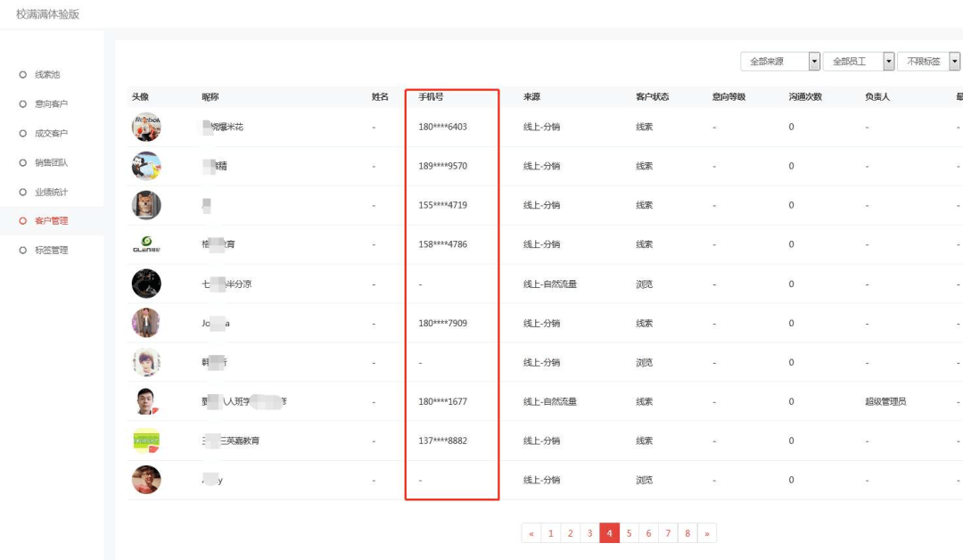Image resolution: width=963 pixels, height=560 pixels.
Task: Click the circle icon beside 线索池
Action: click(22, 75)
